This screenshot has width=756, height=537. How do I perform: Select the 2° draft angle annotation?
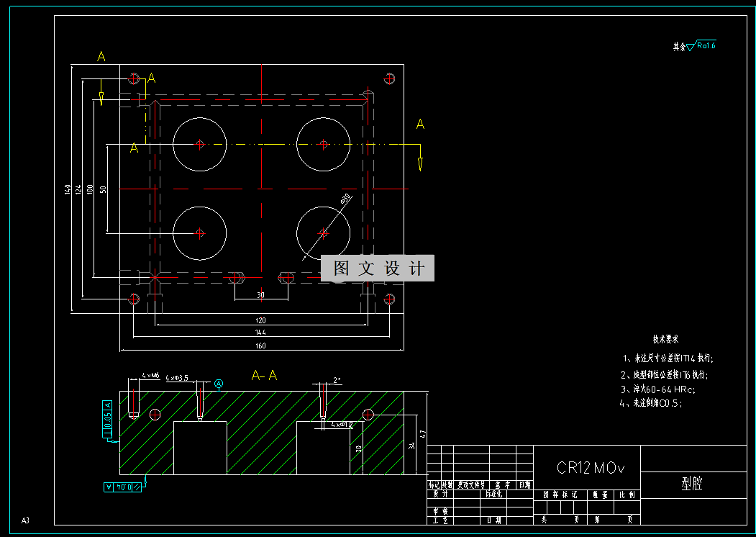[337, 380]
